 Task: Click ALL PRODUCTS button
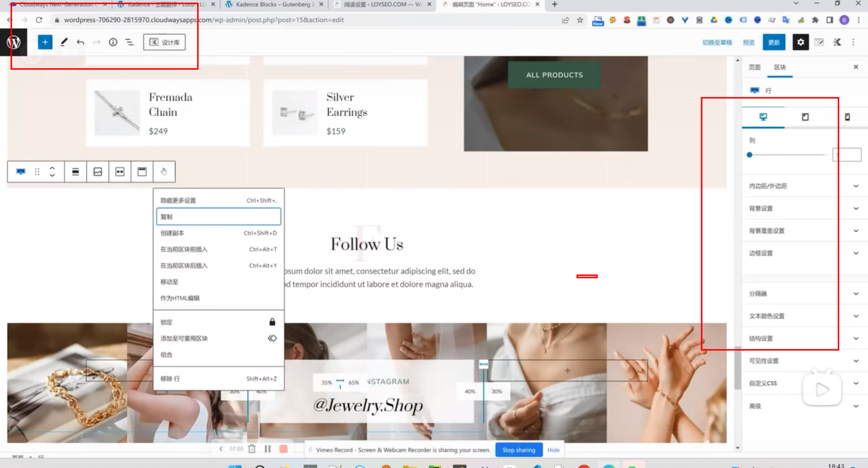[x=555, y=75]
